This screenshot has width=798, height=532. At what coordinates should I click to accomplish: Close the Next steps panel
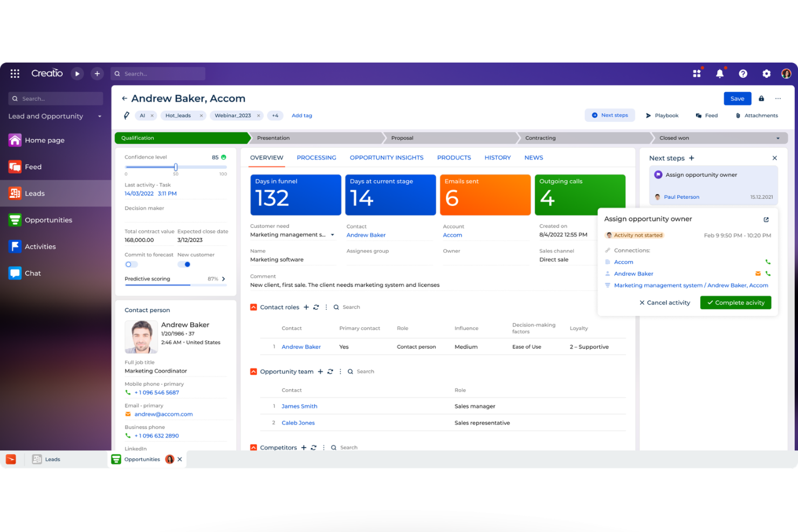click(x=774, y=158)
